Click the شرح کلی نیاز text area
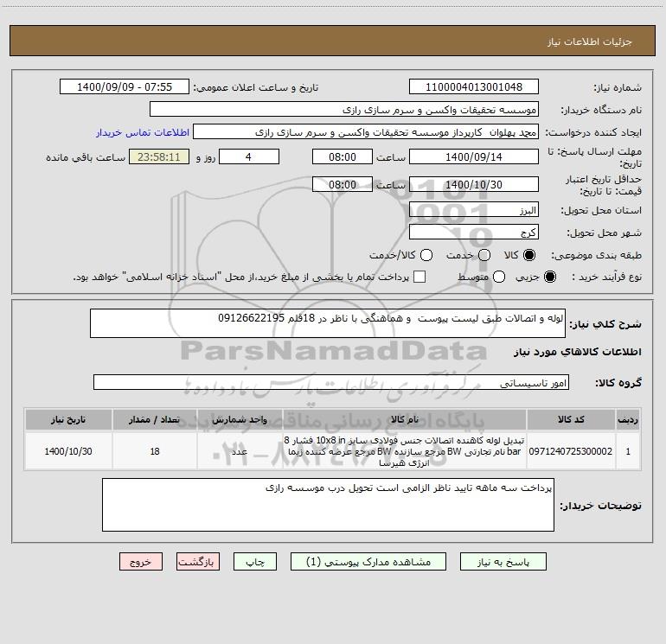666x644 pixels. click(328, 323)
